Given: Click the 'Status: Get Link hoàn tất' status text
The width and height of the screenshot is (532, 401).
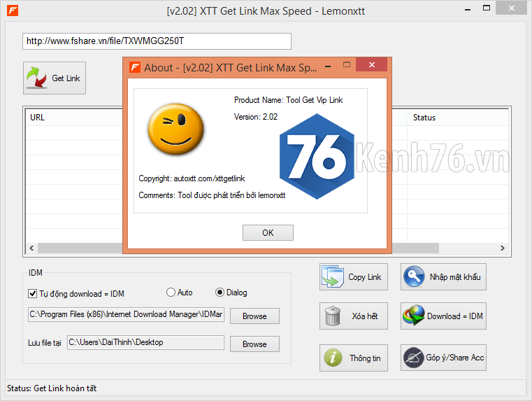Looking at the screenshot, I should 52,388.
